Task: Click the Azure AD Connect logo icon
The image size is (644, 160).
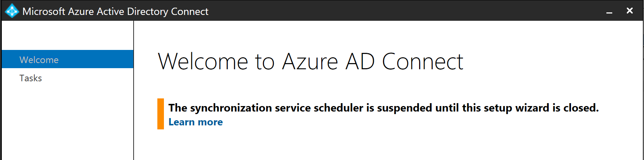Action: tap(12, 11)
